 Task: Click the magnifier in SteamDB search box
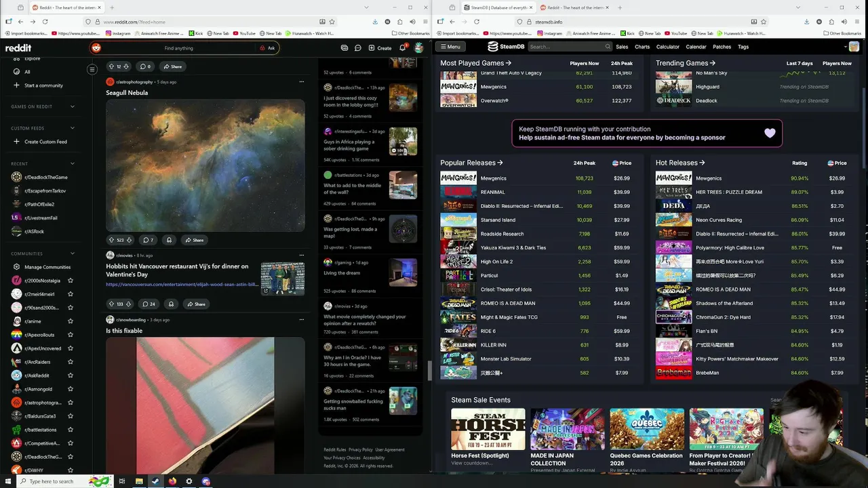pos(608,47)
